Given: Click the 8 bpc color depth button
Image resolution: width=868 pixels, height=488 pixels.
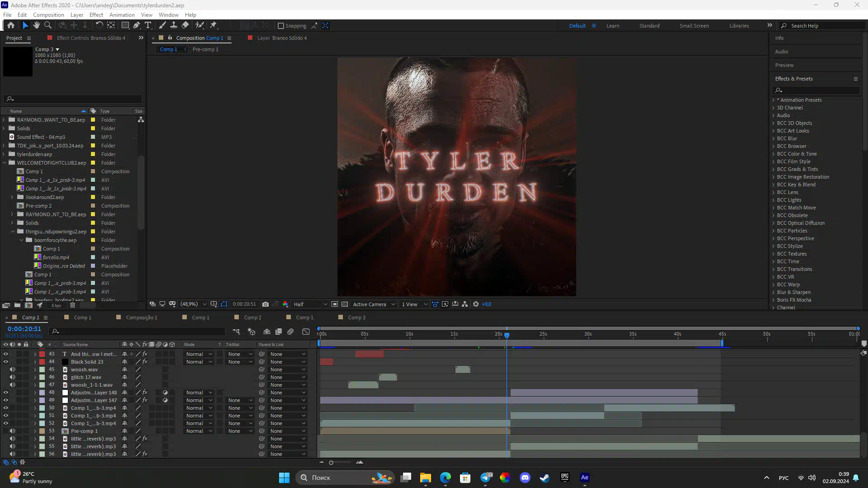Looking at the screenshot, I should click(x=56, y=305).
